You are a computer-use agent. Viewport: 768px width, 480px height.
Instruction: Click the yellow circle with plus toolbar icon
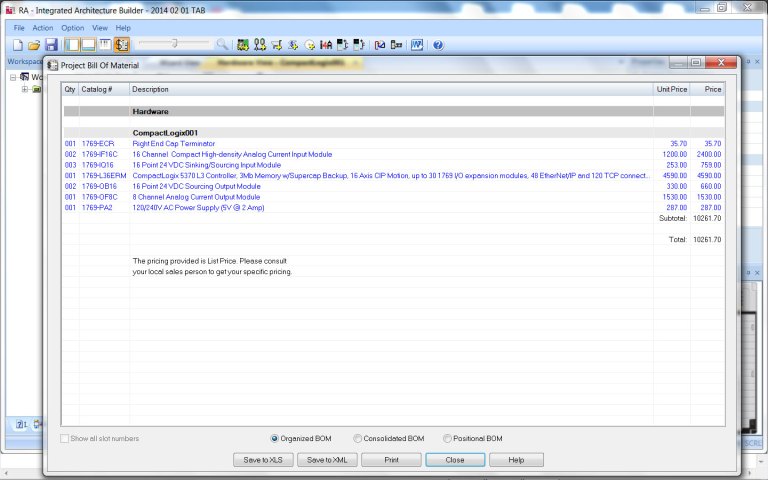[310, 45]
